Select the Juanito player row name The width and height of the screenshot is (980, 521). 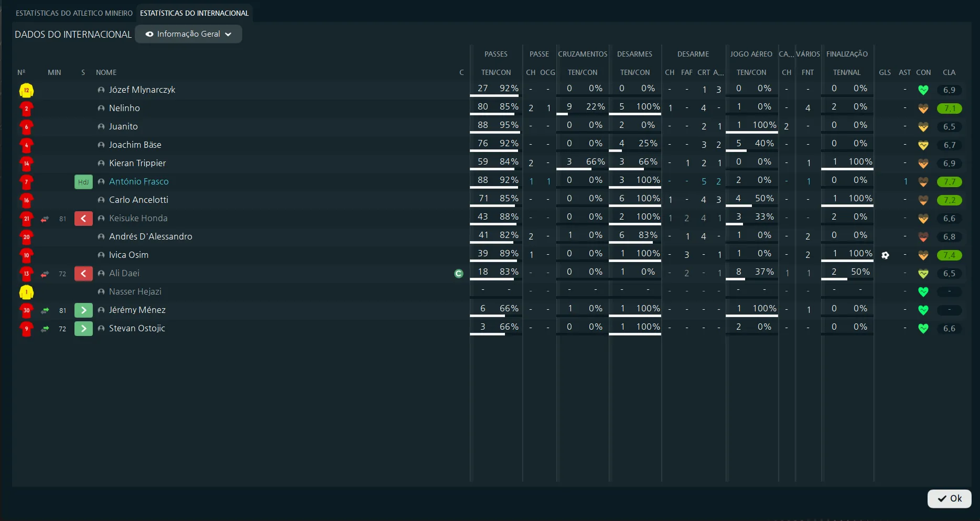coord(123,126)
